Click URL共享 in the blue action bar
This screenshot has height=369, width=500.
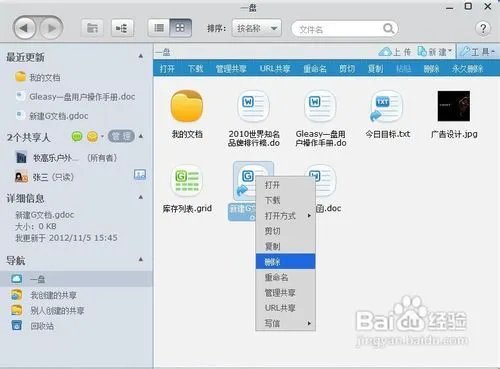click(x=275, y=69)
